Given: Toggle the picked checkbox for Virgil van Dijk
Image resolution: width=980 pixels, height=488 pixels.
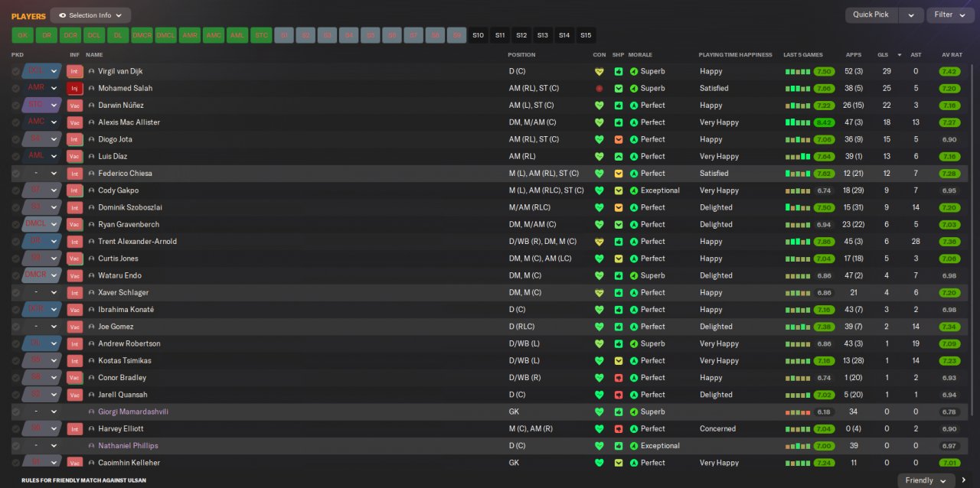Looking at the screenshot, I should coord(15,71).
